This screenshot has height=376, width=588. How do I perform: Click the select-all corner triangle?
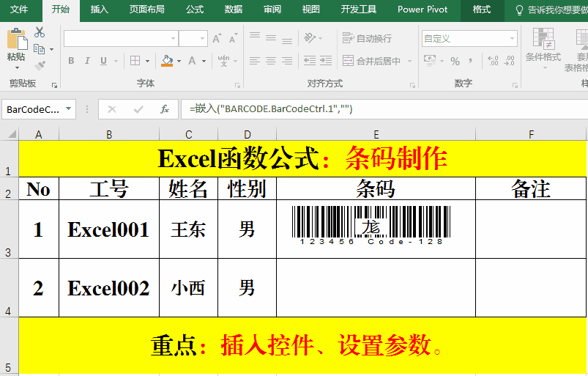point(11,134)
